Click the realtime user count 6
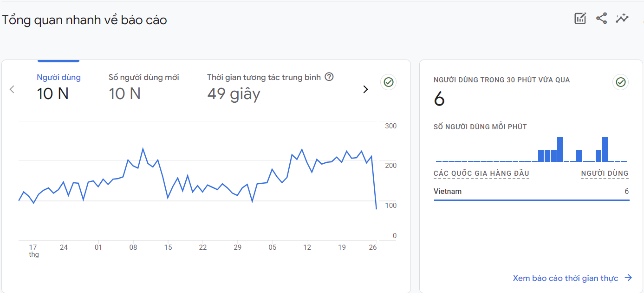Screen dimensions: 644x293 tap(439, 100)
